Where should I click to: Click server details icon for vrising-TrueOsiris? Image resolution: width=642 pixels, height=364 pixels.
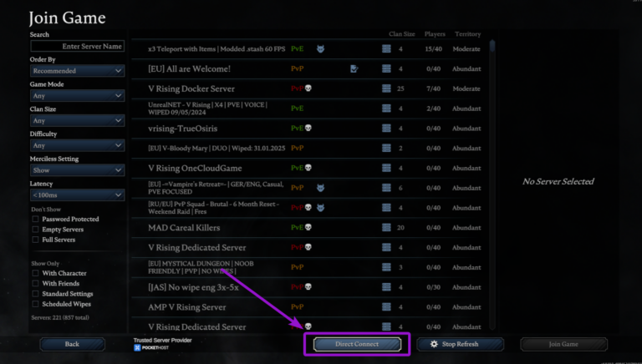tap(386, 128)
